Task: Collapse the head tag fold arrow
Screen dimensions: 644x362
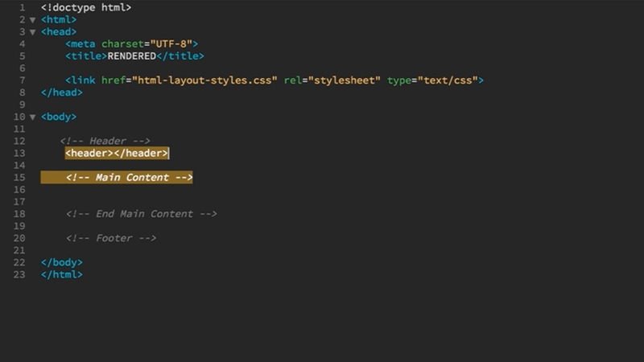Action: tap(33, 32)
